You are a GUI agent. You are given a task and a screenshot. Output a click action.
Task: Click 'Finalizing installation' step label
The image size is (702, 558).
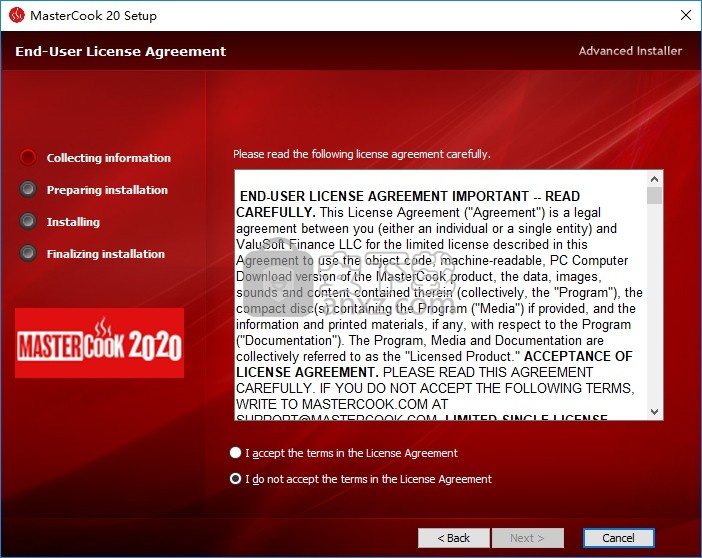pyautogui.click(x=106, y=254)
